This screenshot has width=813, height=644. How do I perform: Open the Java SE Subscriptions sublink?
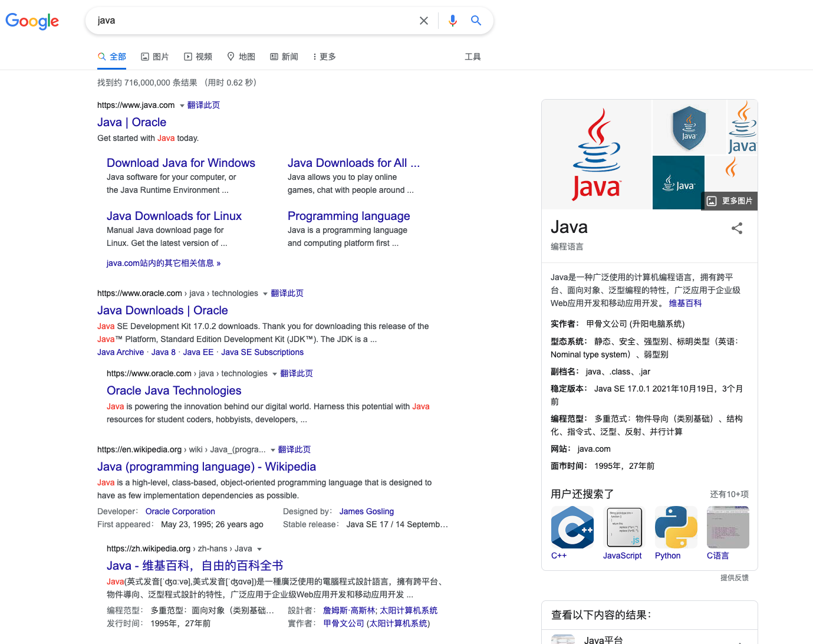pos(262,352)
